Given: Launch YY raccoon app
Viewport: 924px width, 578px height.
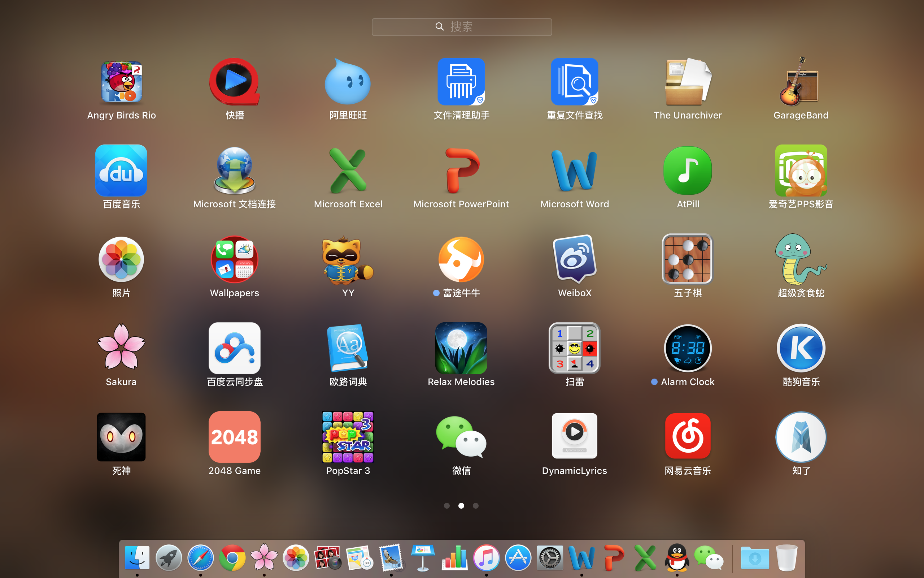Looking at the screenshot, I should [x=348, y=260].
